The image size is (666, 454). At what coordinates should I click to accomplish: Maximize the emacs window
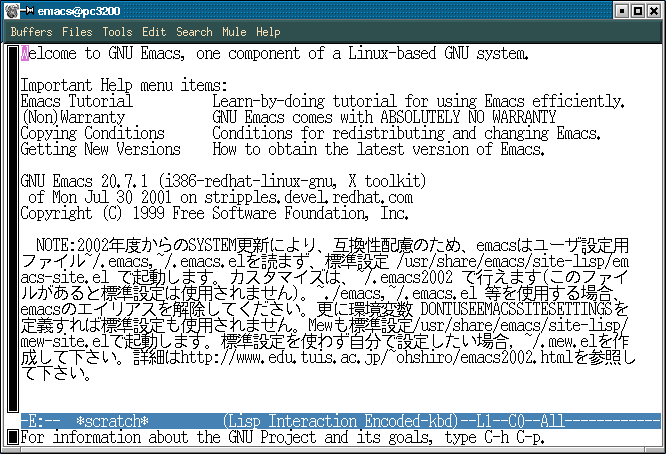click(x=638, y=11)
